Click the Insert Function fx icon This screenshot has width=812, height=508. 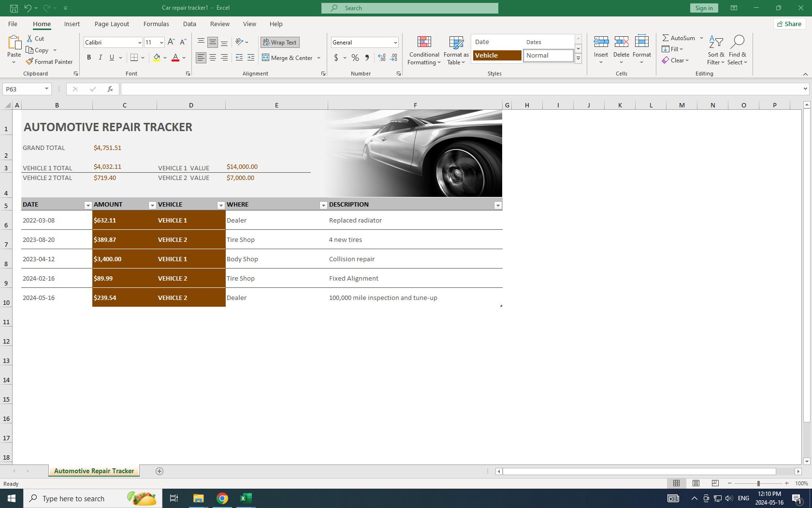tap(110, 89)
